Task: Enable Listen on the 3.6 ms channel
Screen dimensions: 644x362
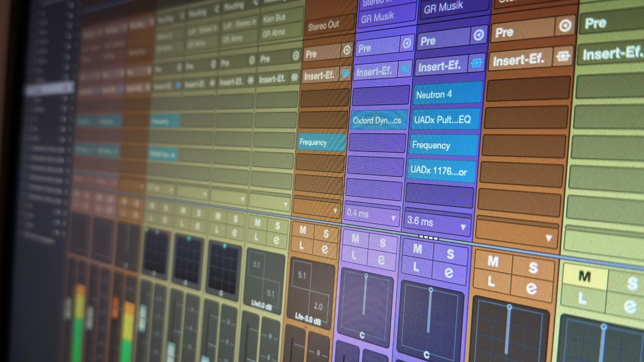Action: [416, 267]
